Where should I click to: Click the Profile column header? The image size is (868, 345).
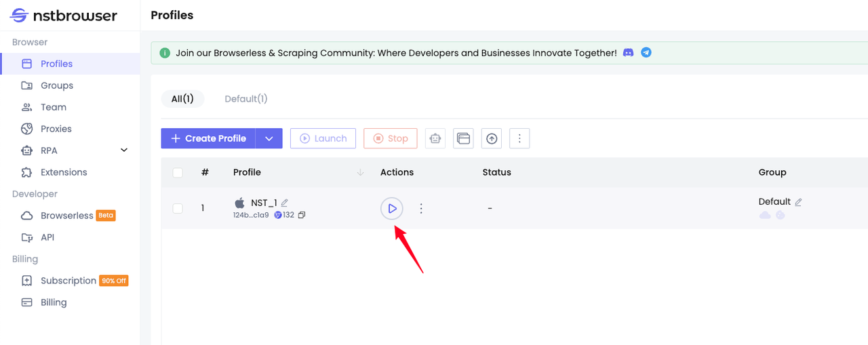coord(247,173)
